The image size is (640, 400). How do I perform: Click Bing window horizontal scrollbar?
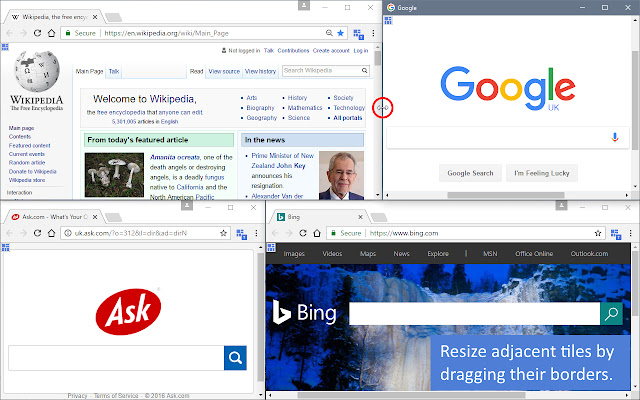(411, 395)
